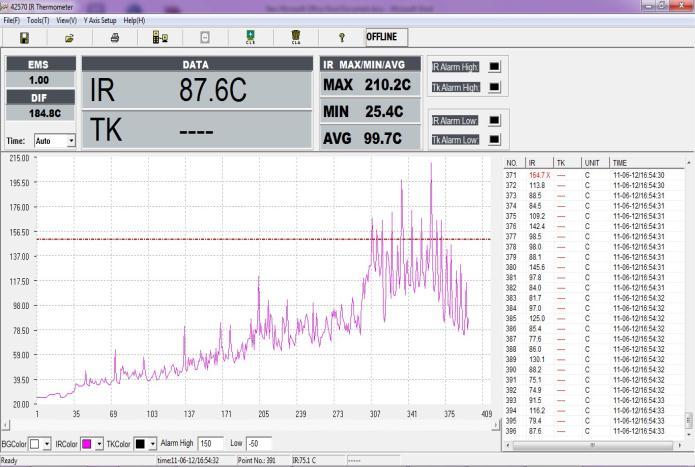The height and width of the screenshot is (467, 695).
Task: Click the disconnect toolbar icon
Action: click(205, 38)
